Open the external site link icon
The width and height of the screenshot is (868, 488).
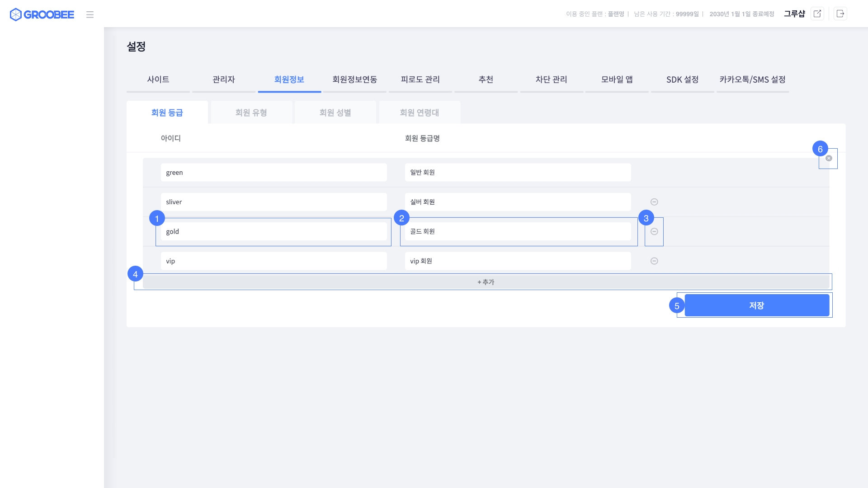(817, 14)
